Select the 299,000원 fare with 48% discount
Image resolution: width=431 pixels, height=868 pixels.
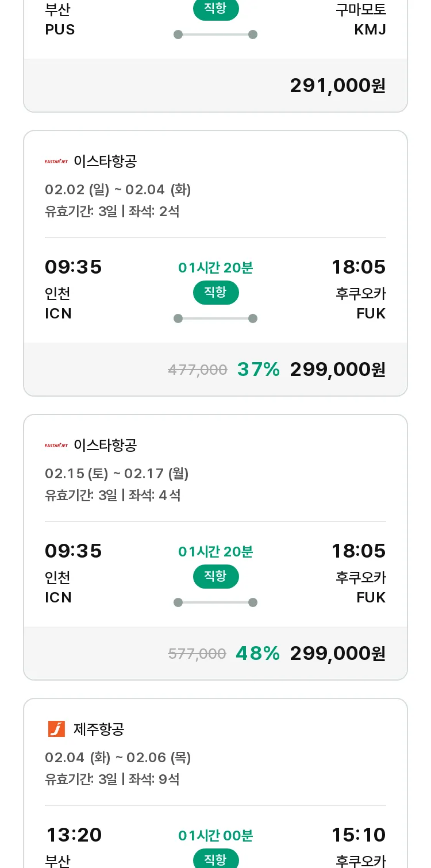tap(337, 654)
